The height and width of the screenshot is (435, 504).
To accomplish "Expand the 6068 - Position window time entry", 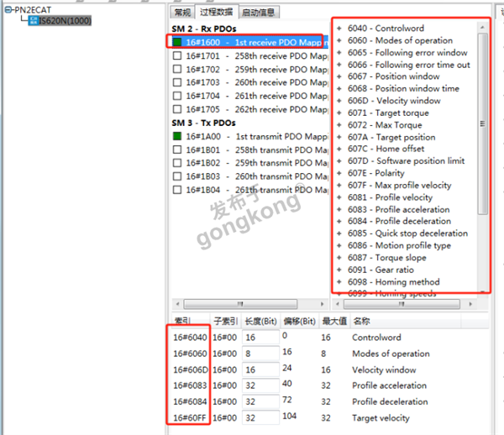I will 339,89.
